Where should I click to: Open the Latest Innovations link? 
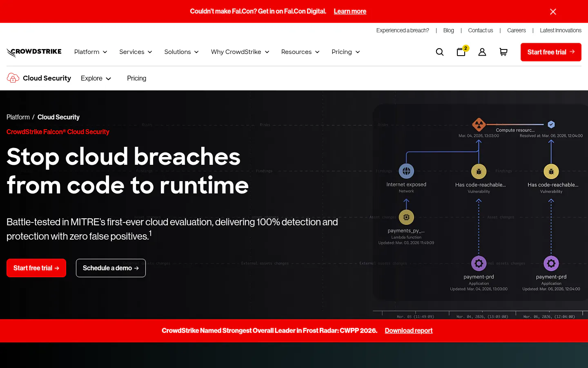pos(561,30)
